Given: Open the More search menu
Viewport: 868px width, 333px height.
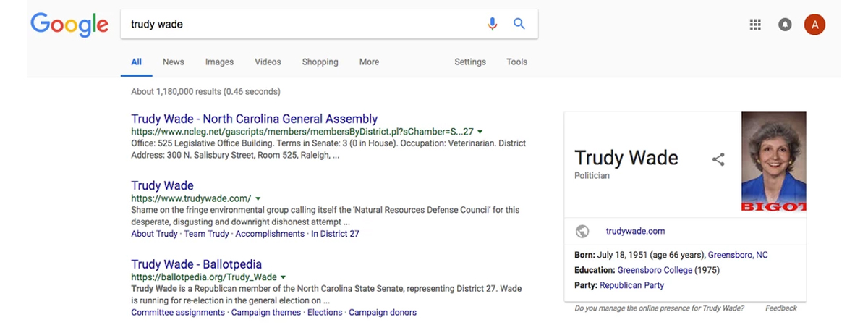Looking at the screenshot, I should (x=369, y=62).
